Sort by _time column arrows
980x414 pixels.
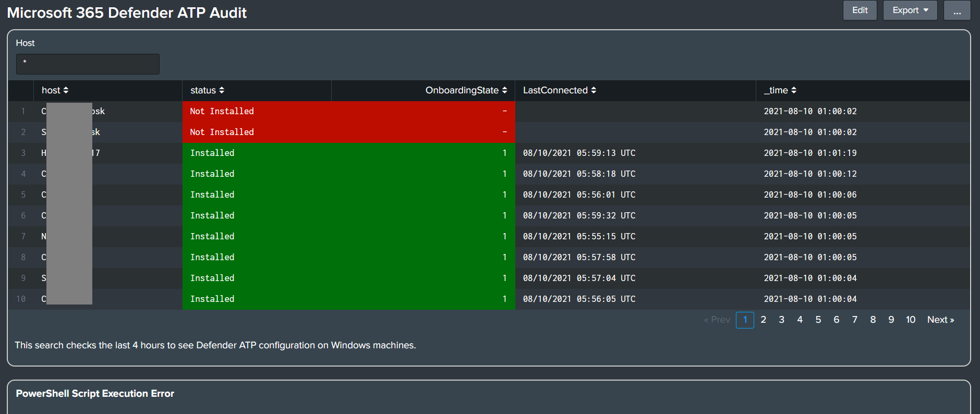794,90
